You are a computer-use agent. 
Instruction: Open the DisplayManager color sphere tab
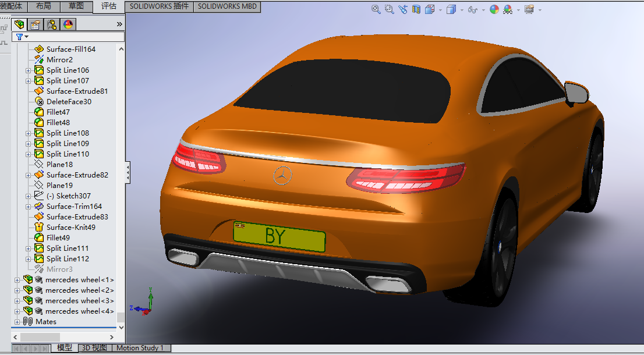[x=68, y=24]
